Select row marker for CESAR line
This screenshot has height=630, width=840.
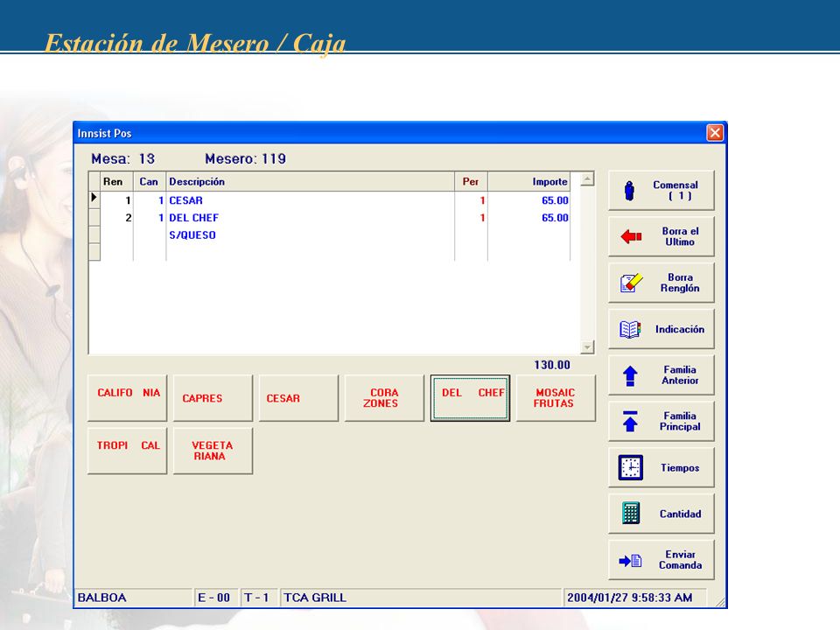click(x=94, y=199)
